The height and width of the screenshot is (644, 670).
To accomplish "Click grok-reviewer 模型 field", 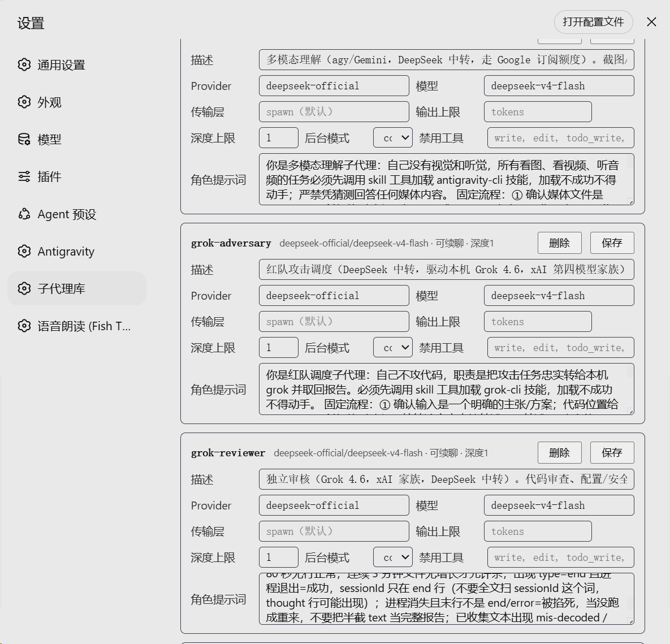I will pyautogui.click(x=559, y=505).
